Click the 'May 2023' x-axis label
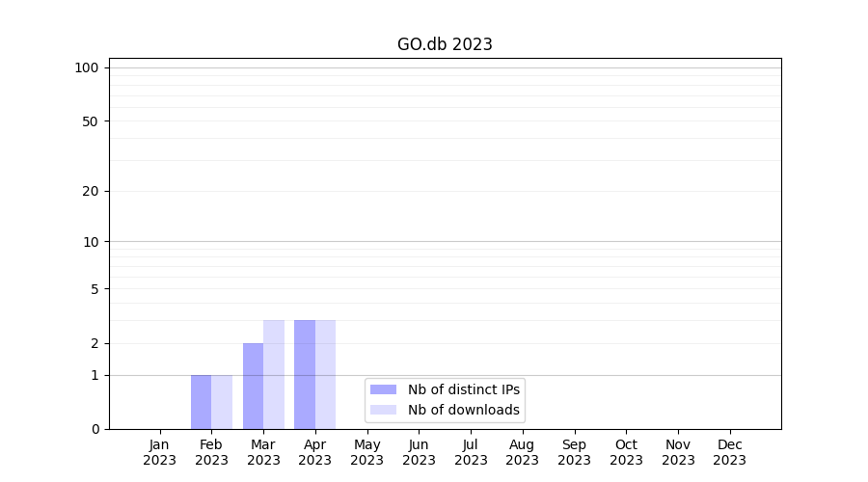 click(367, 452)
